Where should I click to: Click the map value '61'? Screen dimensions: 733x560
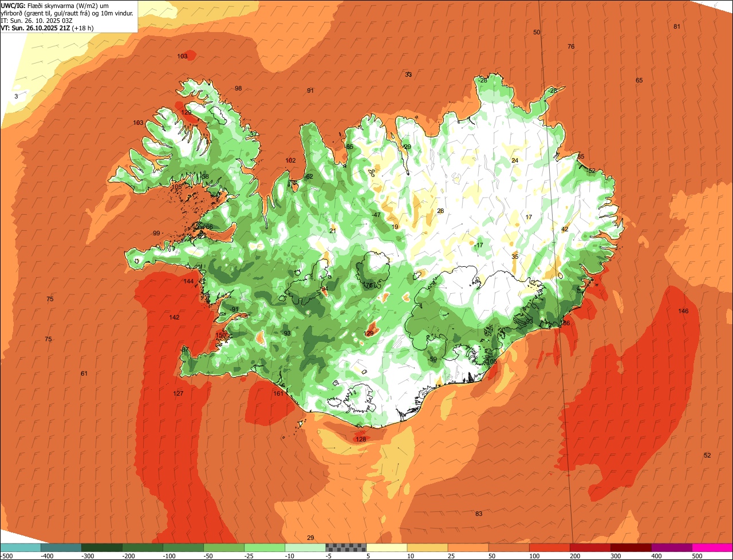click(84, 373)
